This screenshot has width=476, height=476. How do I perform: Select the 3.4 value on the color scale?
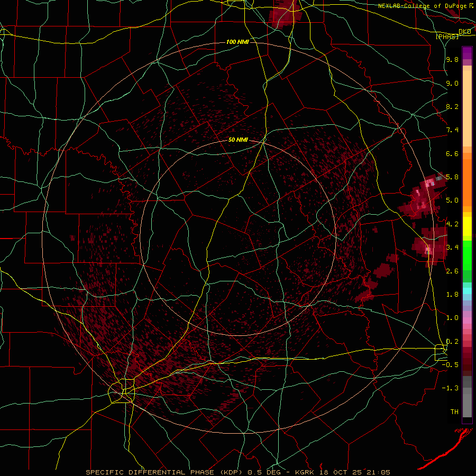[x=452, y=248]
